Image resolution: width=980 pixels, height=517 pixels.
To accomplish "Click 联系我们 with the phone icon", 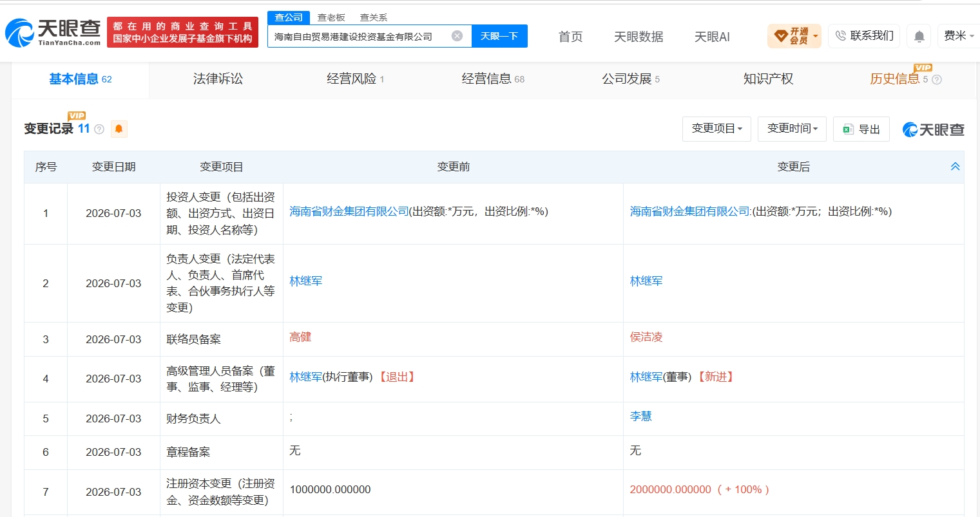I will pos(864,36).
